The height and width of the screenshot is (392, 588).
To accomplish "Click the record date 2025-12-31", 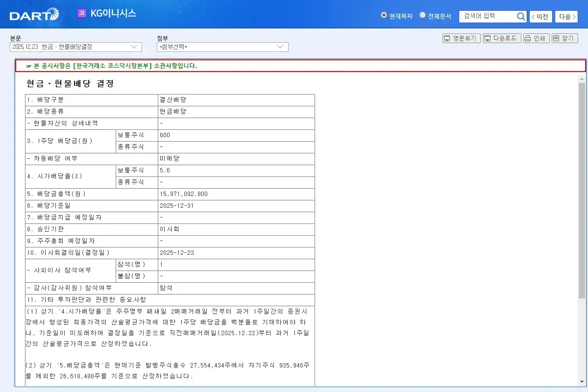I will (176, 206).
